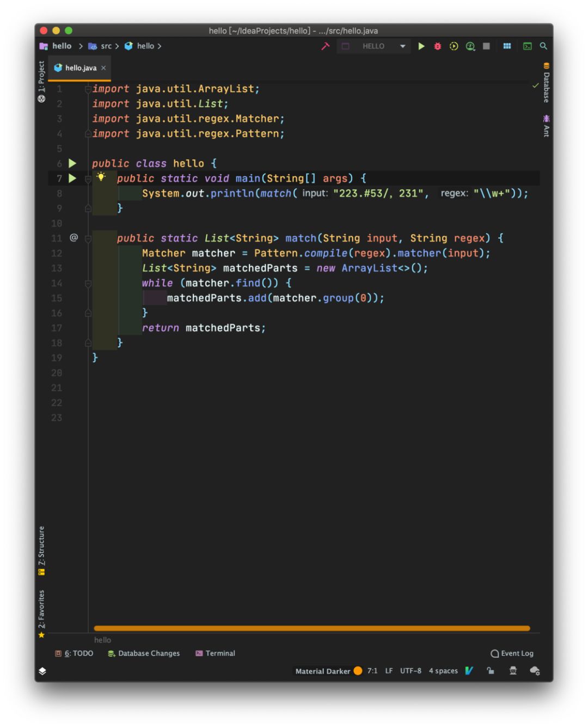This screenshot has height=728, width=588.
Task: Click the green inspection checkmark
Action: 535,85
